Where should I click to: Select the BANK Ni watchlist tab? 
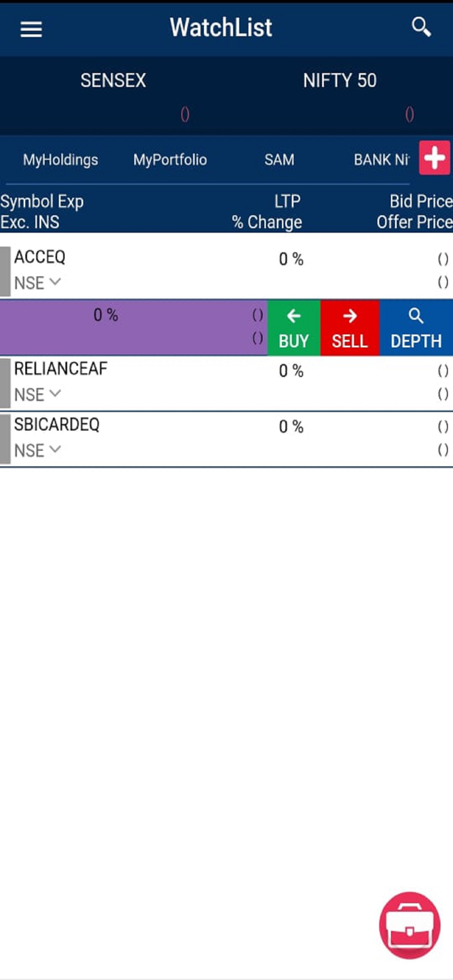(x=381, y=160)
